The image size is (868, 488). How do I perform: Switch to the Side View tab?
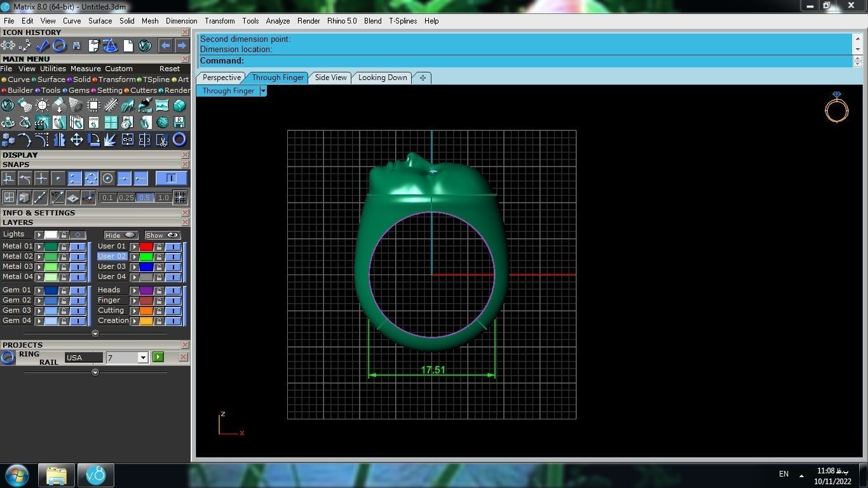(331, 78)
